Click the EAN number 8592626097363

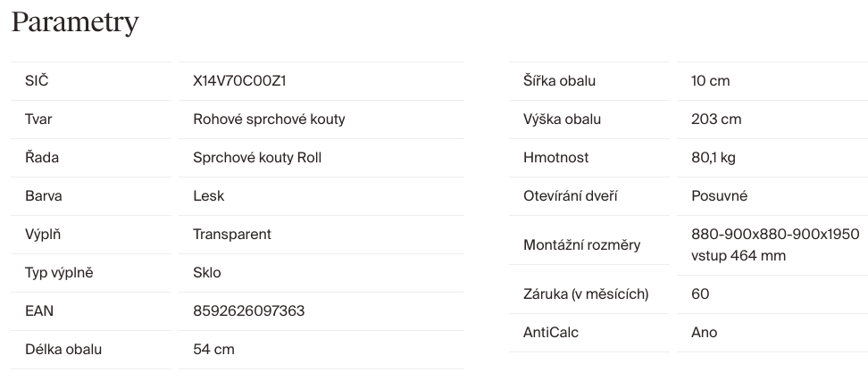click(x=248, y=311)
